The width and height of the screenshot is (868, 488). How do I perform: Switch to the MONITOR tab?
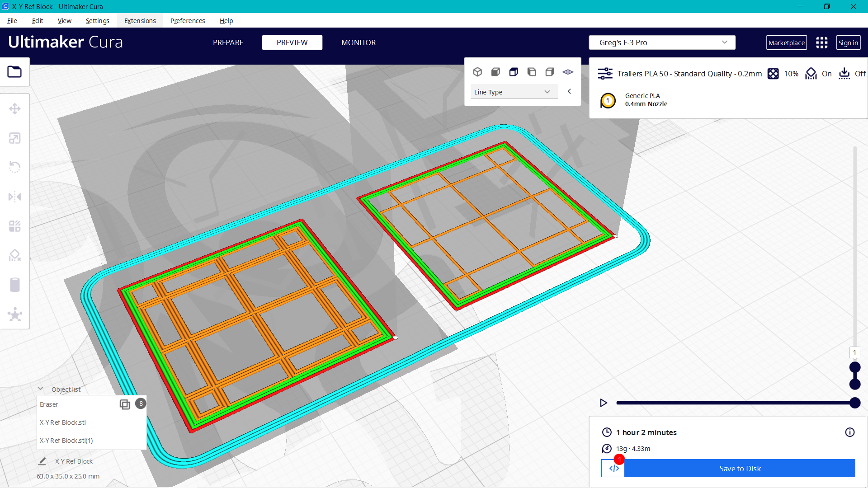pyautogui.click(x=359, y=42)
